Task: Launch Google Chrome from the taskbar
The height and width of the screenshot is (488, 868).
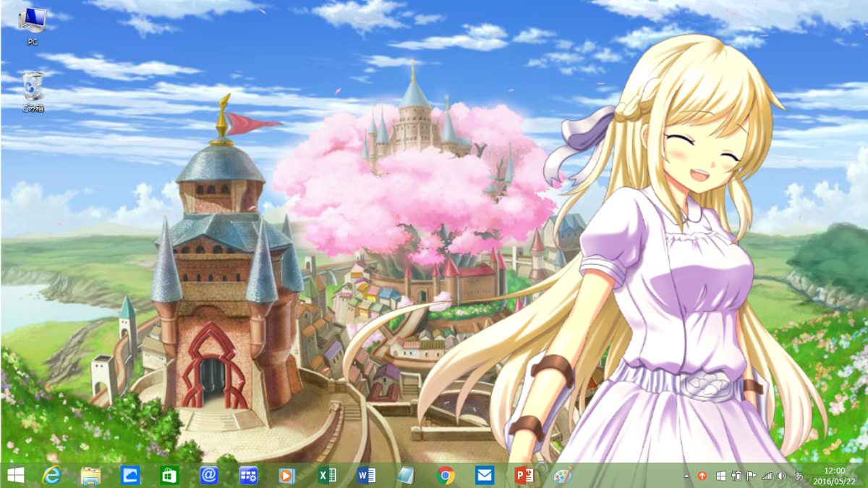Action: coord(446,476)
